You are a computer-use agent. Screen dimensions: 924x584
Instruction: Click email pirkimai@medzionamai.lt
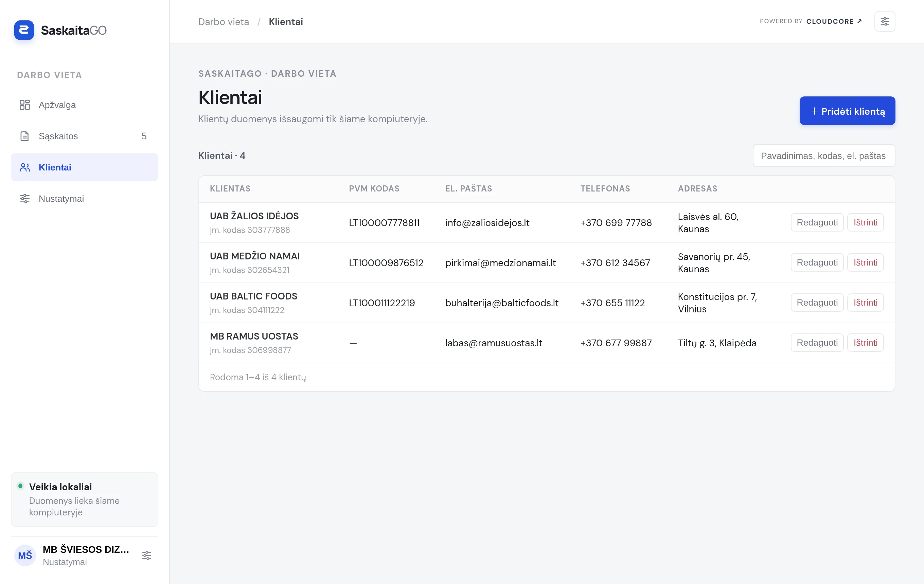click(500, 263)
